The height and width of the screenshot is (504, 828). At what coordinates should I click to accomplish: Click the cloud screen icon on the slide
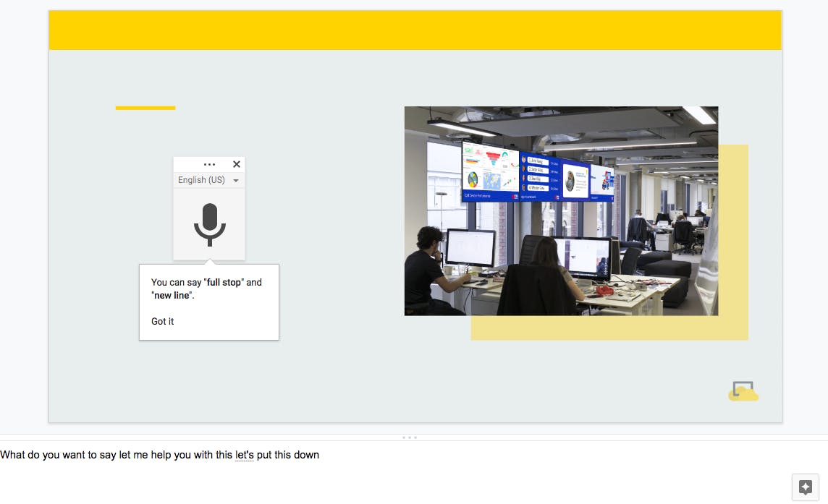[x=743, y=391]
